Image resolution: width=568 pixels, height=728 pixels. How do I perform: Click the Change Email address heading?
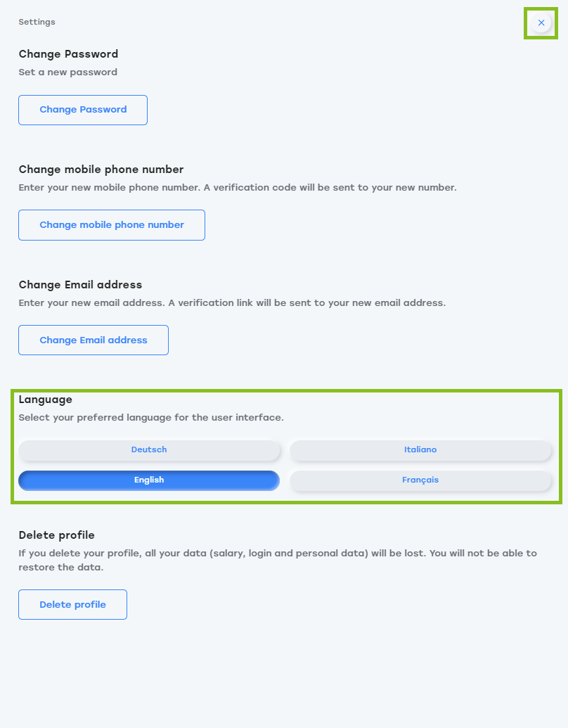(x=80, y=285)
